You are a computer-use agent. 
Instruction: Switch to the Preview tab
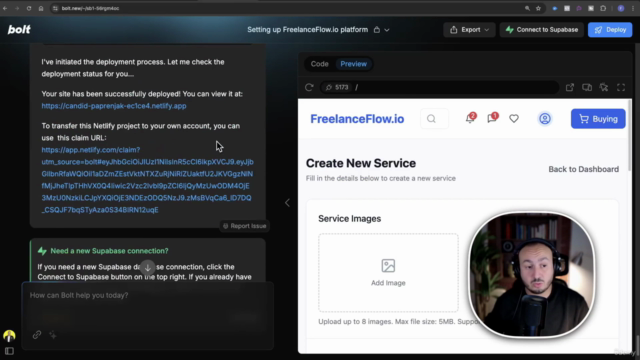(x=353, y=64)
